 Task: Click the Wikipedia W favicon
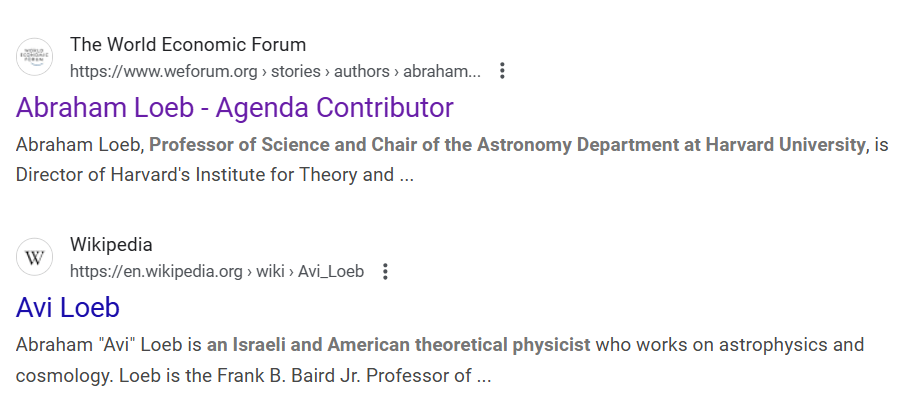35,258
